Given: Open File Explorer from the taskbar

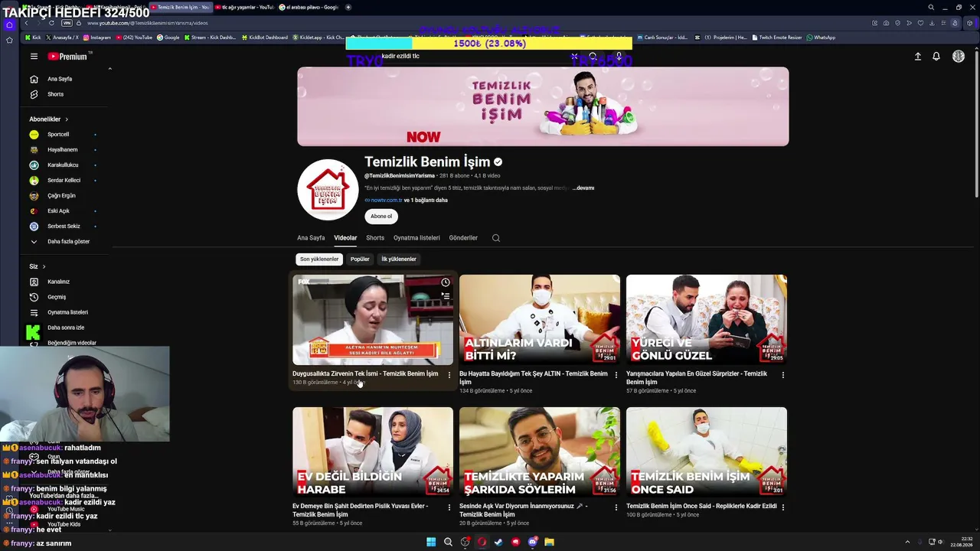Looking at the screenshot, I should tap(549, 542).
